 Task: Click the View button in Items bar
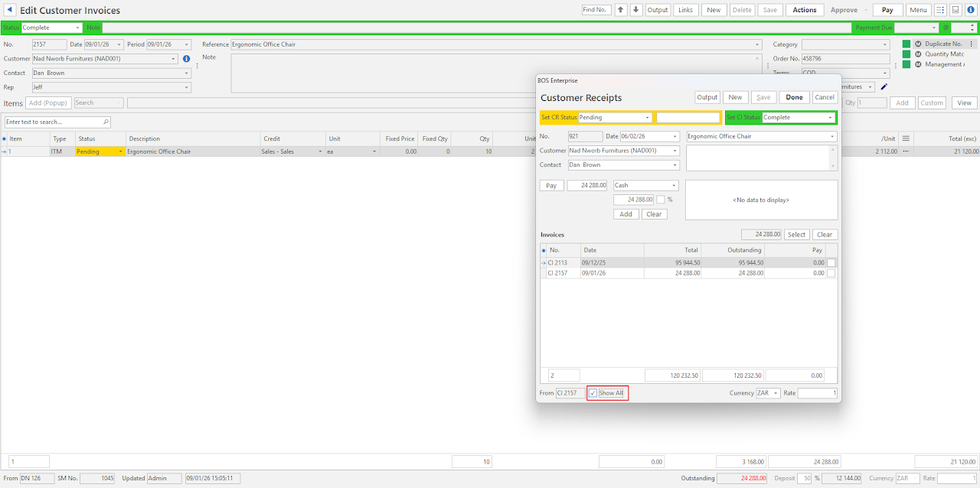[x=964, y=102]
